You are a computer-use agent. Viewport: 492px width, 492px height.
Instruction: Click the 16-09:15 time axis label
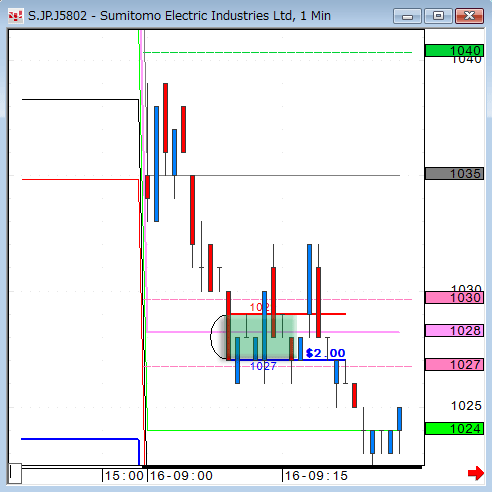316,476
